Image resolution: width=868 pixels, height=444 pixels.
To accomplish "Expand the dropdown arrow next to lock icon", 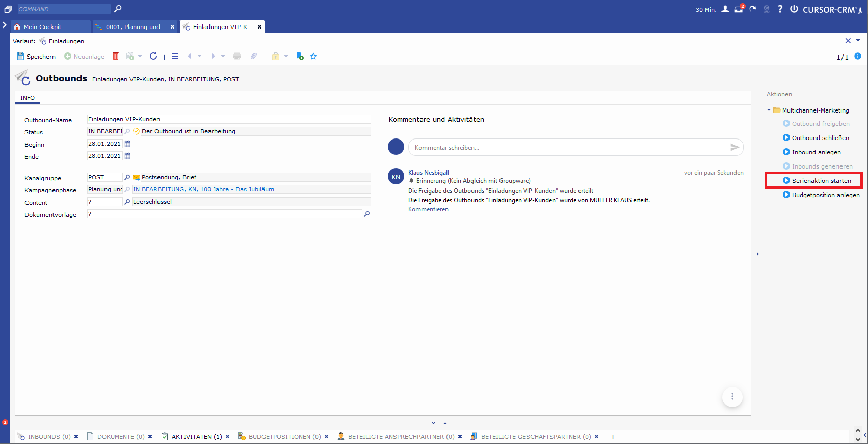I will pos(286,56).
